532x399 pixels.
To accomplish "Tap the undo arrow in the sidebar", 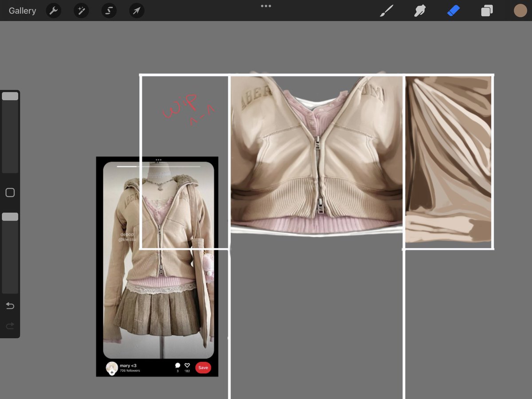I will click(10, 305).
